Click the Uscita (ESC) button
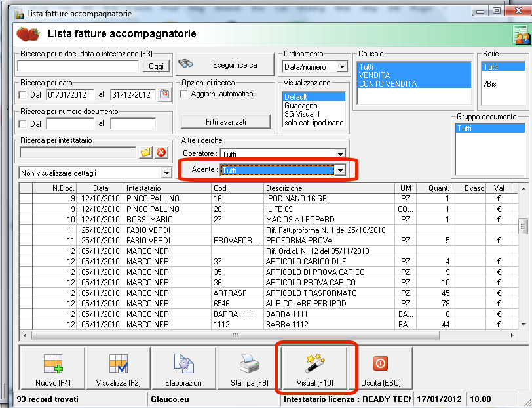The height and width of the screenshot is (408, 532). [381, 368]
